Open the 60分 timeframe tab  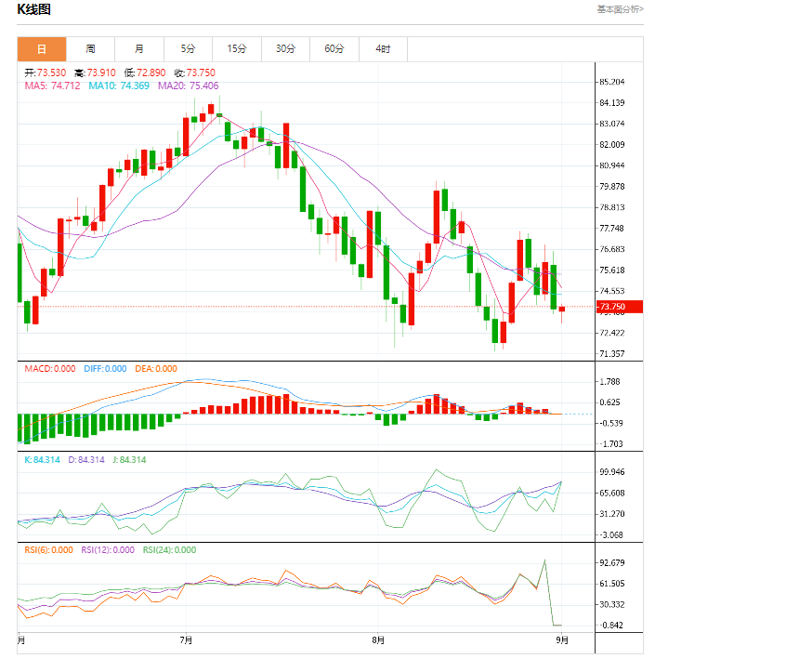334,49
